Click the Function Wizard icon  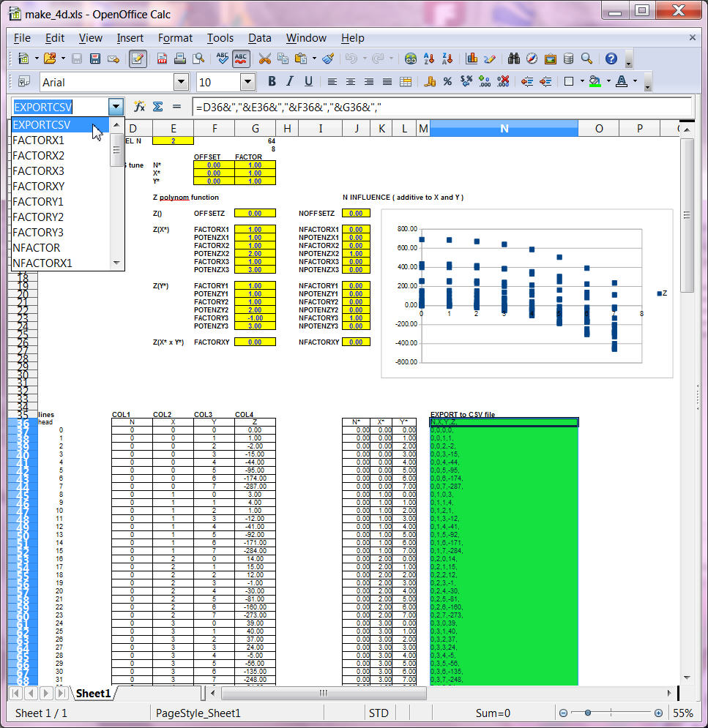coord(139,107)
